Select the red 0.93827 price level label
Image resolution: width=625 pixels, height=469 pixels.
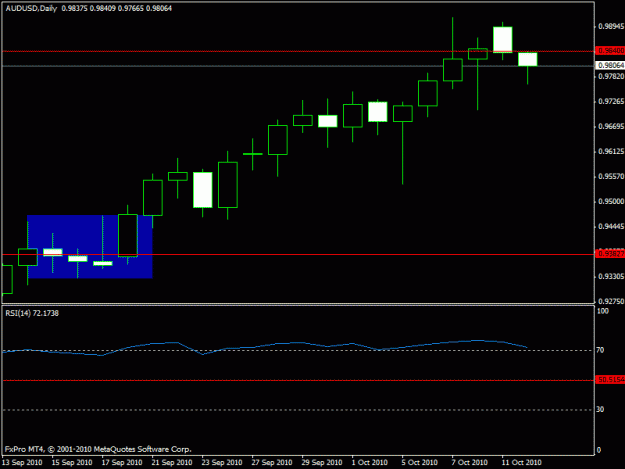[x=610, y=254]
